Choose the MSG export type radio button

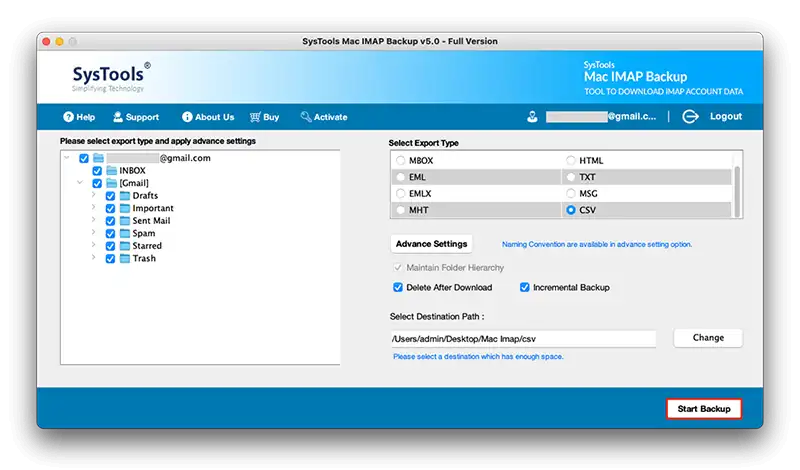point(570,193)
